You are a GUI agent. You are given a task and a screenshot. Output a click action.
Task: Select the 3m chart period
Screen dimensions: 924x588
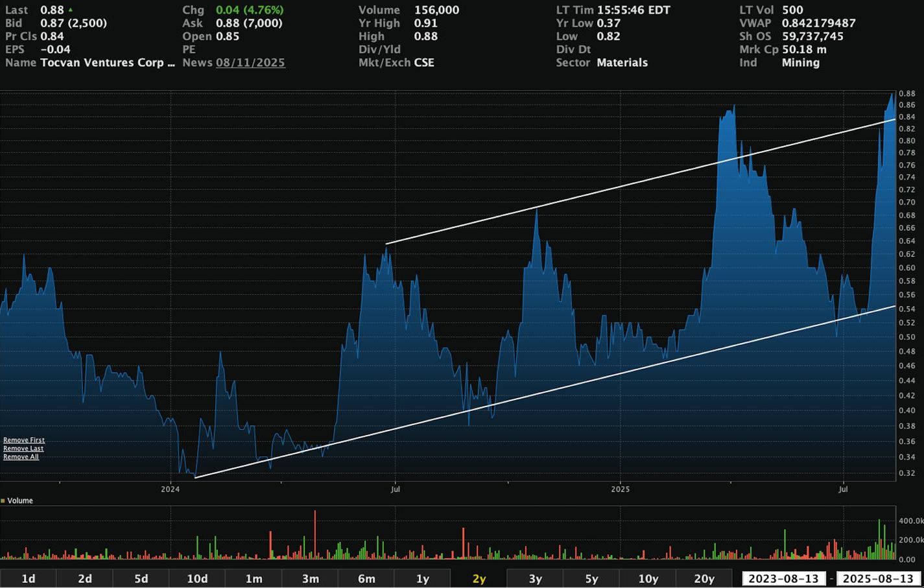tap(310, 578)
